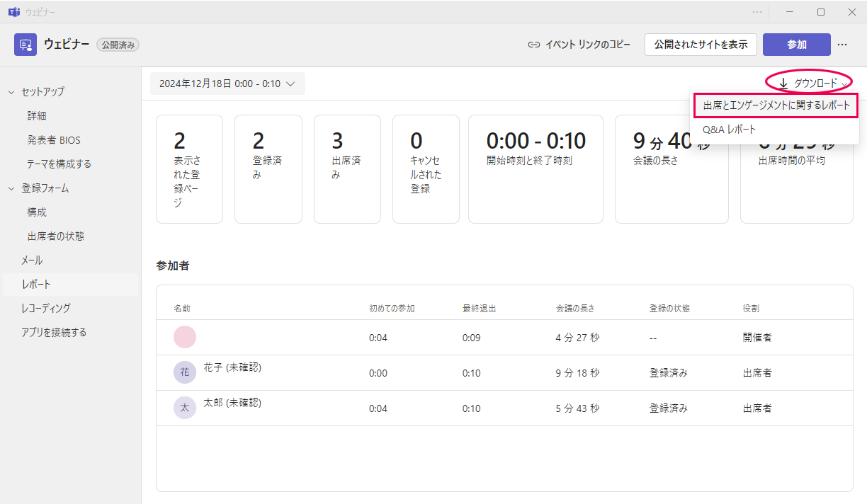Image resolution: width=867 pixels, height=504 pixels.
Task: Click 花子's avatar circle
Action: click(x=185, y=372)
